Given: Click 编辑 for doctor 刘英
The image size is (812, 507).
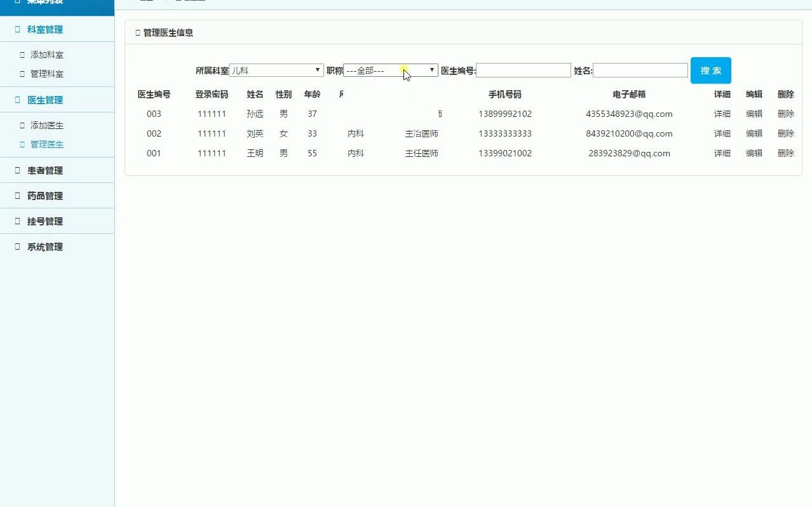Looking at the screenshot, I should 754,133.
